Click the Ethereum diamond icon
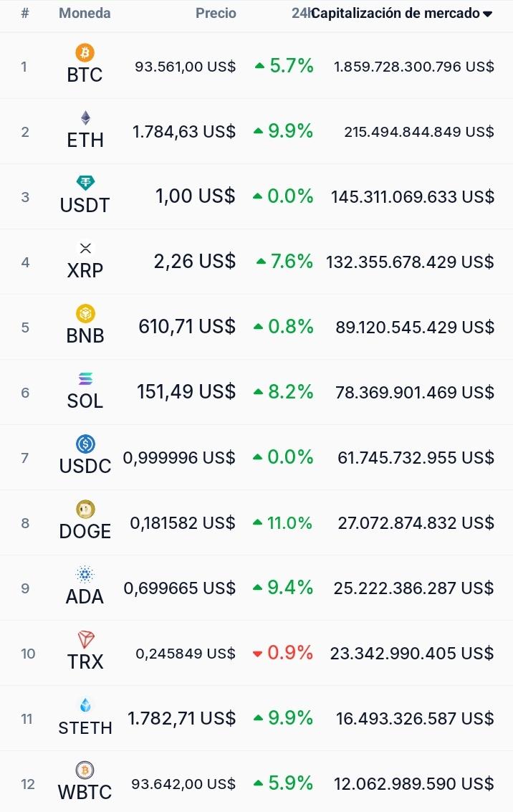Screen dimensions: 513x812 (85, 118)
